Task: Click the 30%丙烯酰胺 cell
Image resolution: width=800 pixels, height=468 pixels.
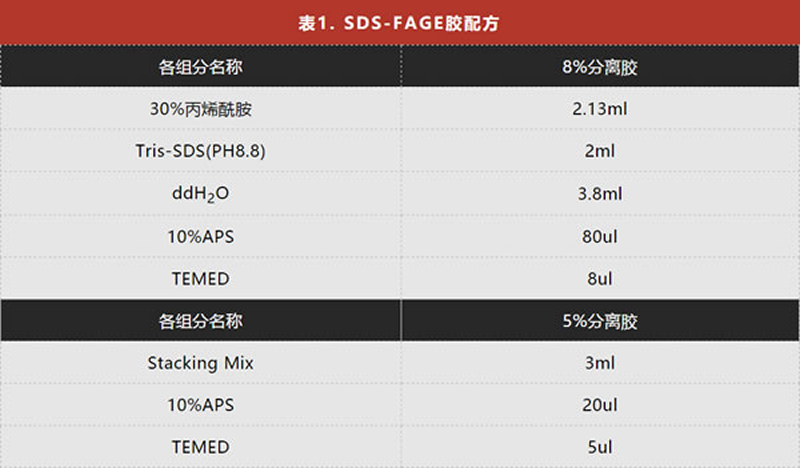Action: [x=200, y=109]
